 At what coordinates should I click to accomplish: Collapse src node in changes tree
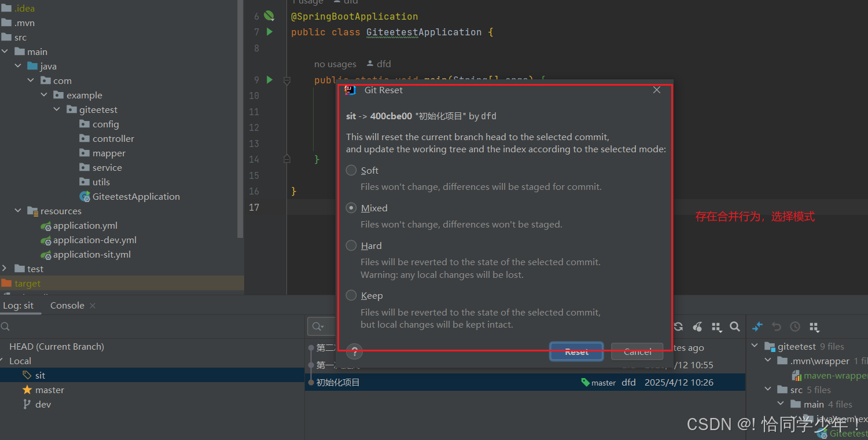click(768, 390)
